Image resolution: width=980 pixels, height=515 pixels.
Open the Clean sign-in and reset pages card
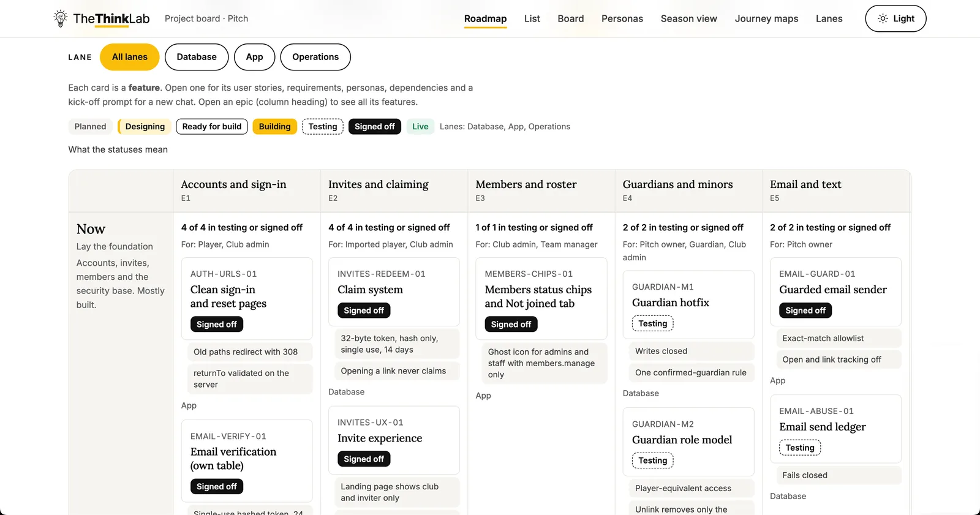[247, 299]
